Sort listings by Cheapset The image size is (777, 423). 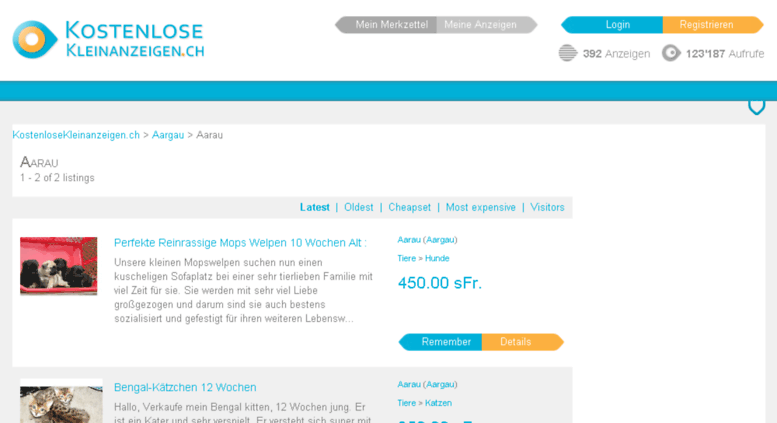(409, 208)
